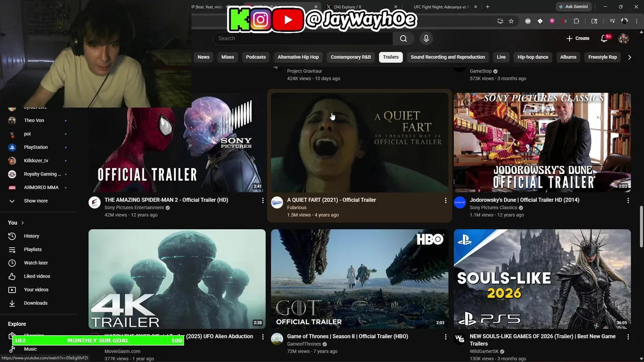Show more category chips with right arrow
The height and width of the screenshot is (362, 644).
629,57
